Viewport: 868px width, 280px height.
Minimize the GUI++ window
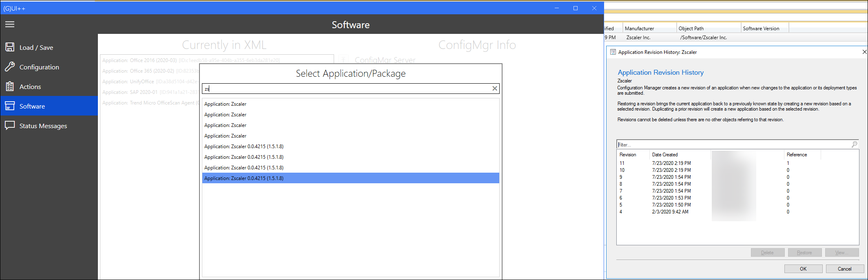click(x=557, y=8)
